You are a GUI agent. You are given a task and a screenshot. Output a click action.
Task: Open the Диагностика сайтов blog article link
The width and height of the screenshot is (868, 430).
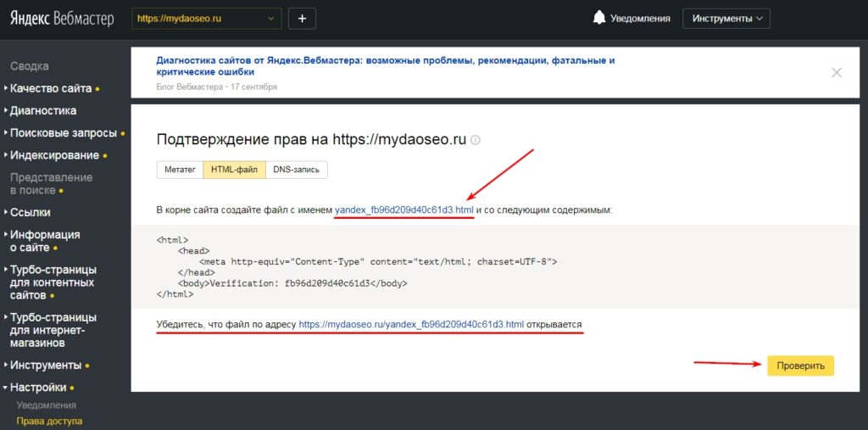386,66
